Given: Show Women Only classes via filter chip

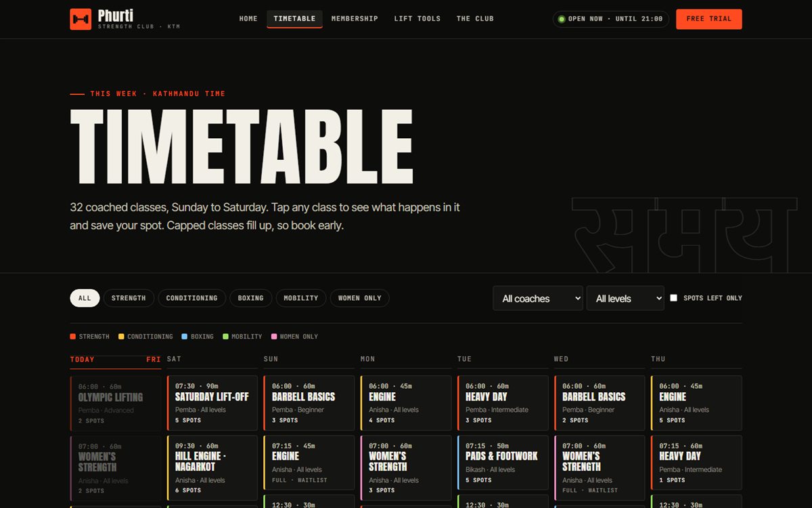Looking at the screenshot, I should pyautogui.click(x=360, y=298).
